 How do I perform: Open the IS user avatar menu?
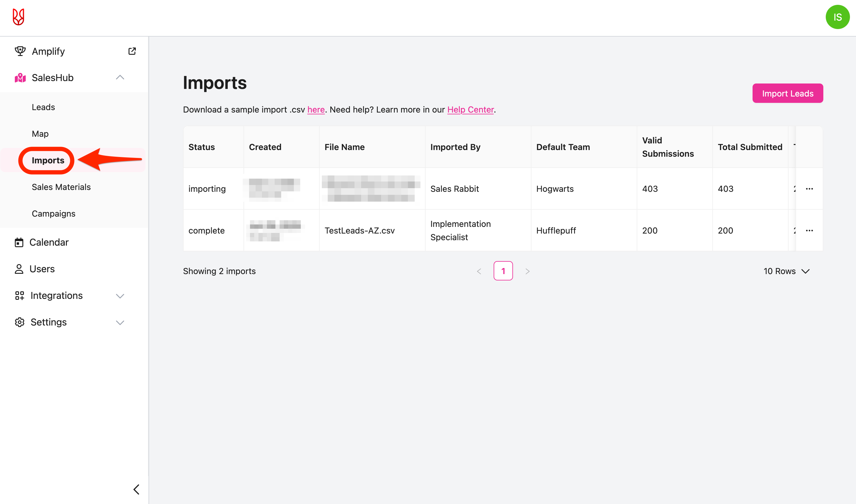(837, 17)
